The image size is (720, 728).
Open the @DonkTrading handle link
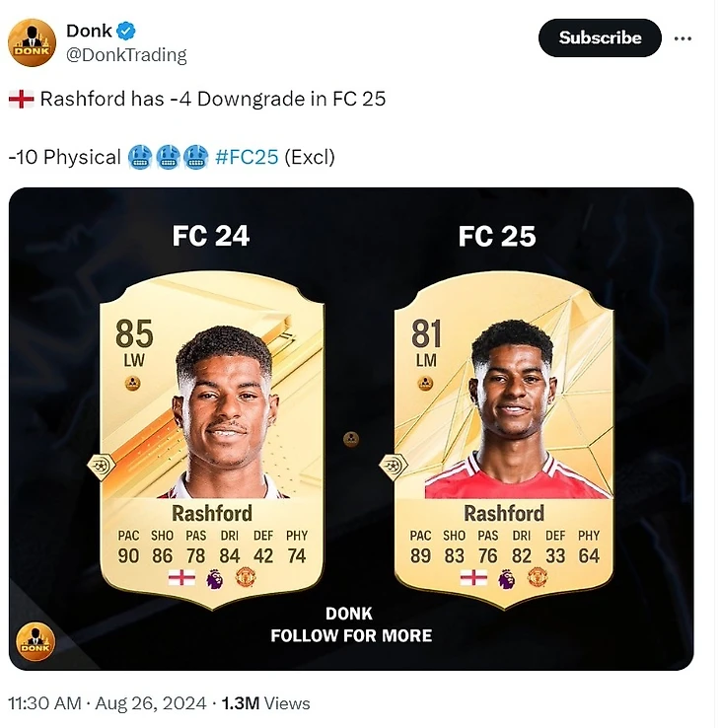[x=126, y=55]
